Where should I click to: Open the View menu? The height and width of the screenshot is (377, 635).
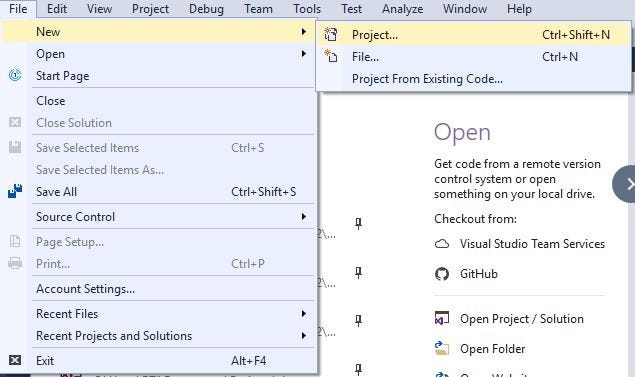(100, 9)
